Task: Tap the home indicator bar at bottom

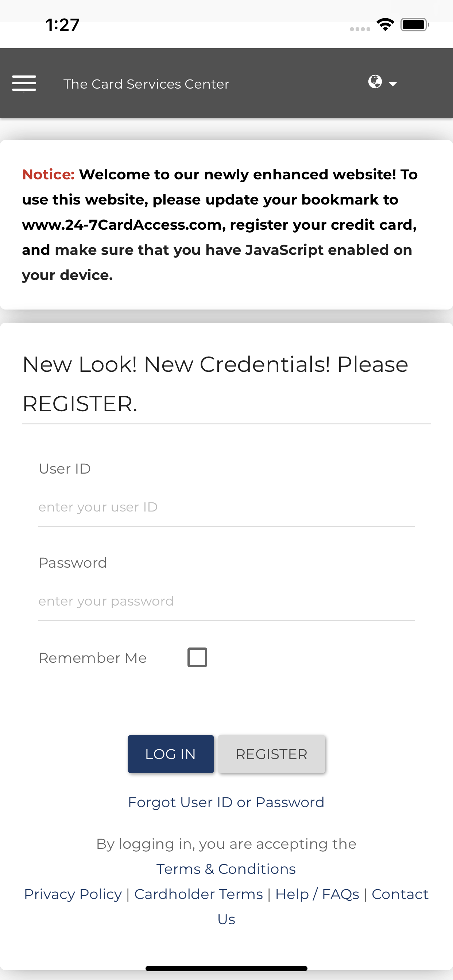Action: (x=226, y=969)
